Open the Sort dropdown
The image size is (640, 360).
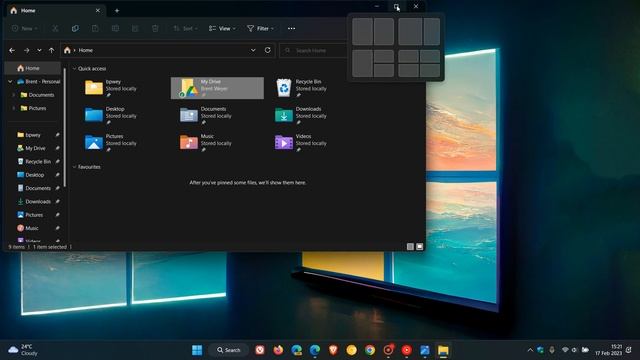tap(185, 29)
